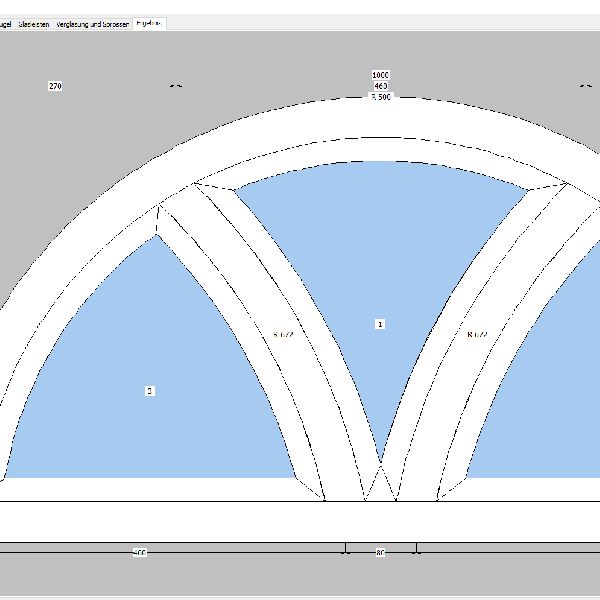The height and width of the screenshot is (600, 600).
Task: Select the glass pane number 2 label
Action: click(150, 391)
